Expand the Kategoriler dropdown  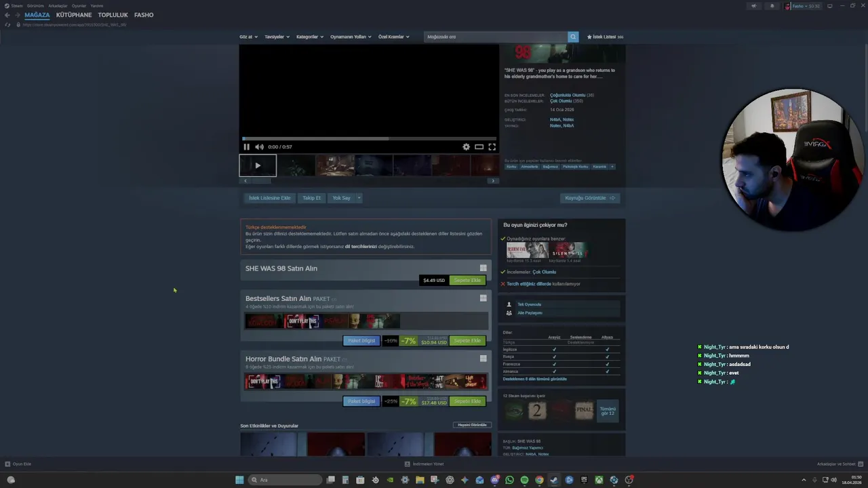[310, 37]
